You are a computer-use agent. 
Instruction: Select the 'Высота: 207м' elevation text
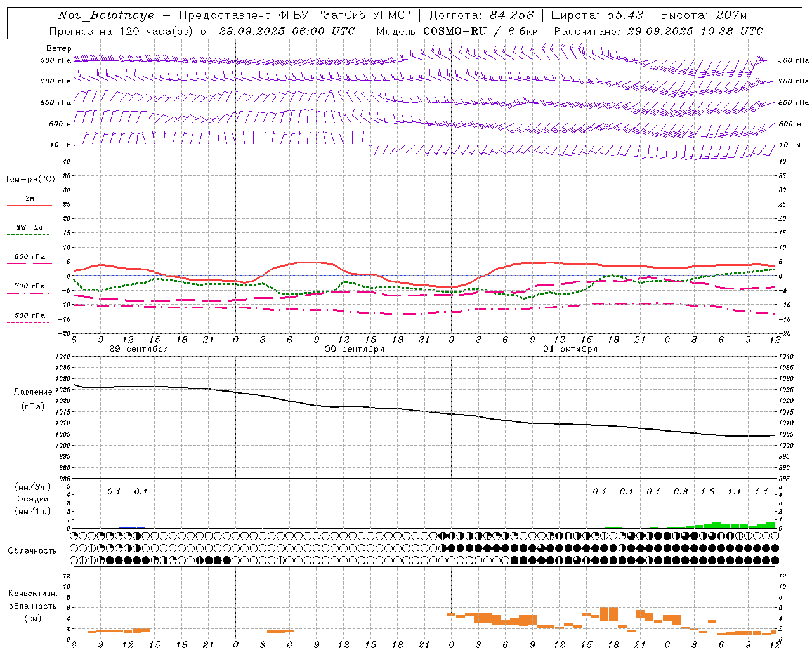pyautogui.click(x=704, y=15)
